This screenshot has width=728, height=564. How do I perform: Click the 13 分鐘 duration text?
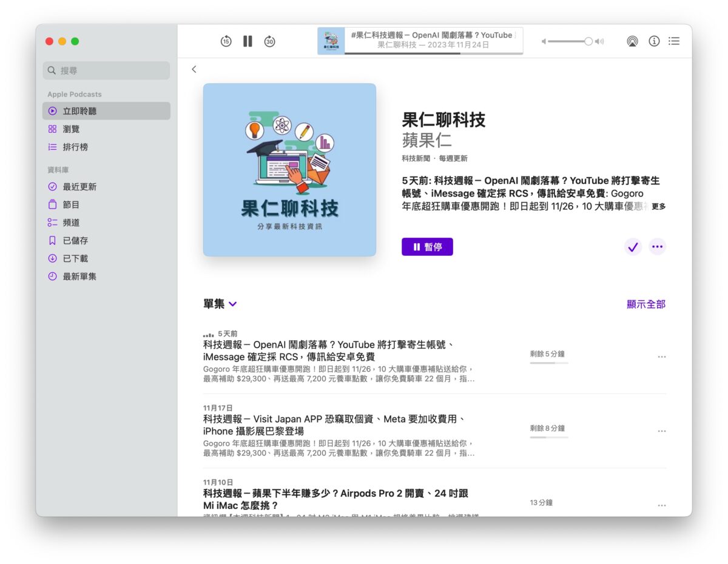pyautogui.click(x=541, y=503)
